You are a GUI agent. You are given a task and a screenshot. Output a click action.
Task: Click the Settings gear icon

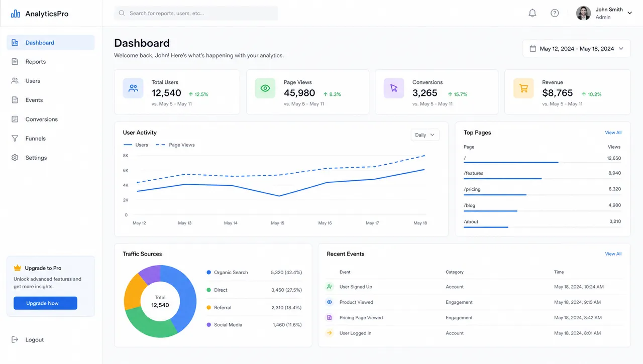click(15, 158)
